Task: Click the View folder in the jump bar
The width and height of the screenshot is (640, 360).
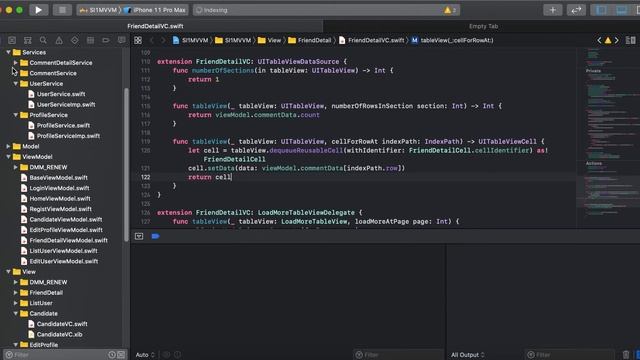Action: 269,40
